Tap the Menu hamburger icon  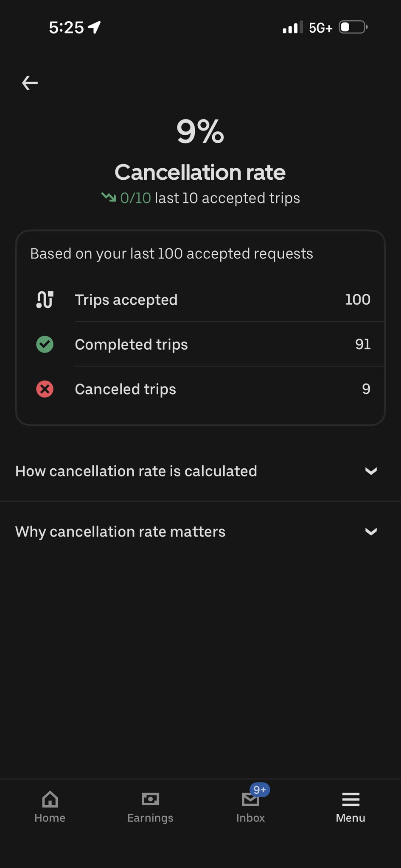(x=351, y=799)
